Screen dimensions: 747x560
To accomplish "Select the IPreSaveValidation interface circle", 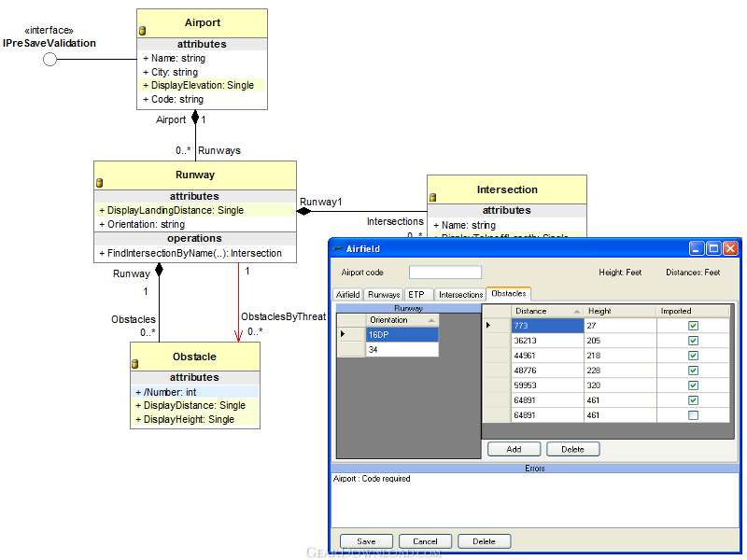I will click(50, 60).
